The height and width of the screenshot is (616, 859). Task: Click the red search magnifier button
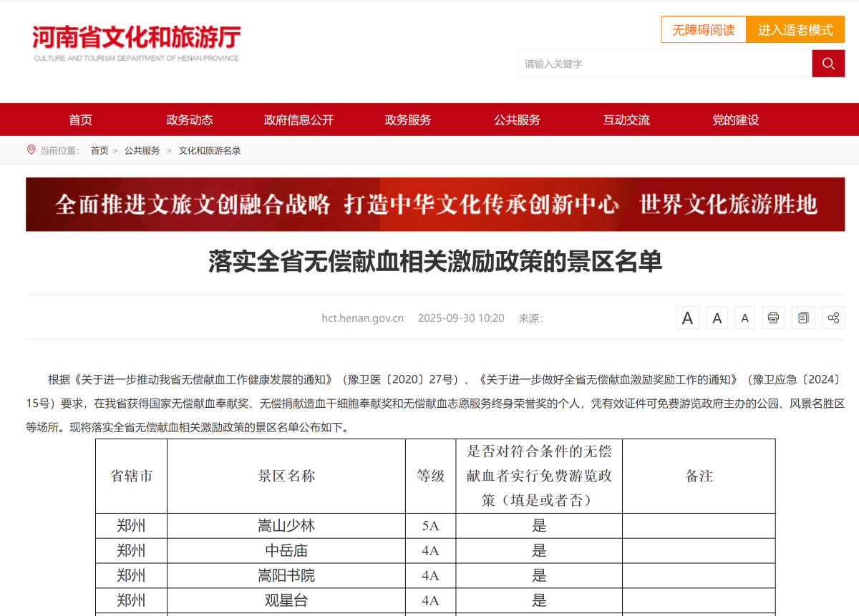coord(828,64)
